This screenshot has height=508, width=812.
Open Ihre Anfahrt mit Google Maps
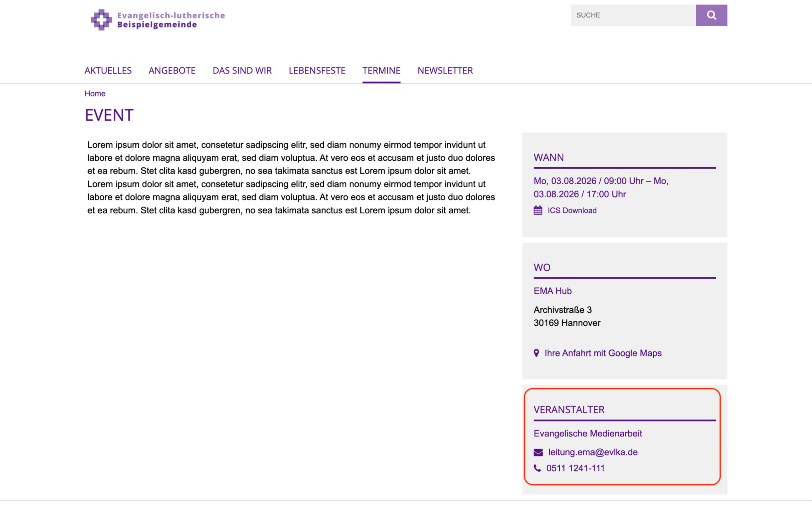pyautogui.click(x=603, y=353)
